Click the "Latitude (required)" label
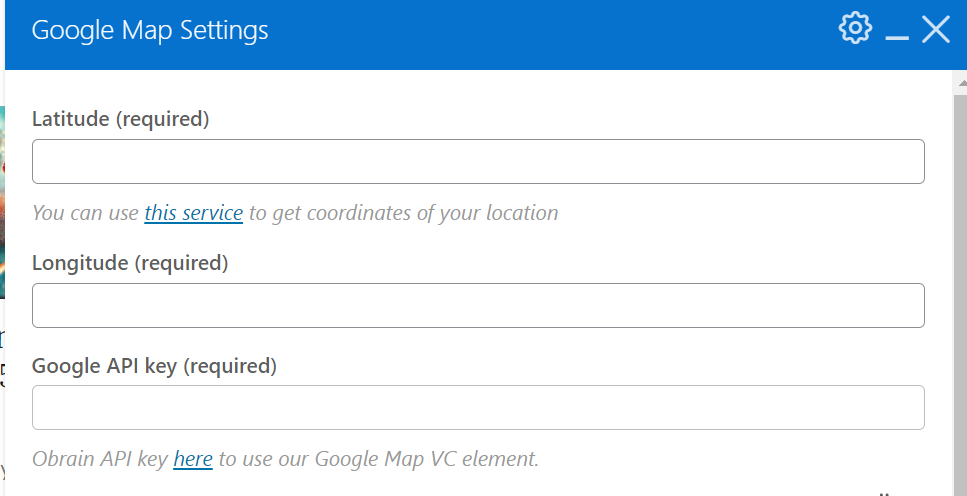Viewport: 967px width, 496px height. point(121,119)
